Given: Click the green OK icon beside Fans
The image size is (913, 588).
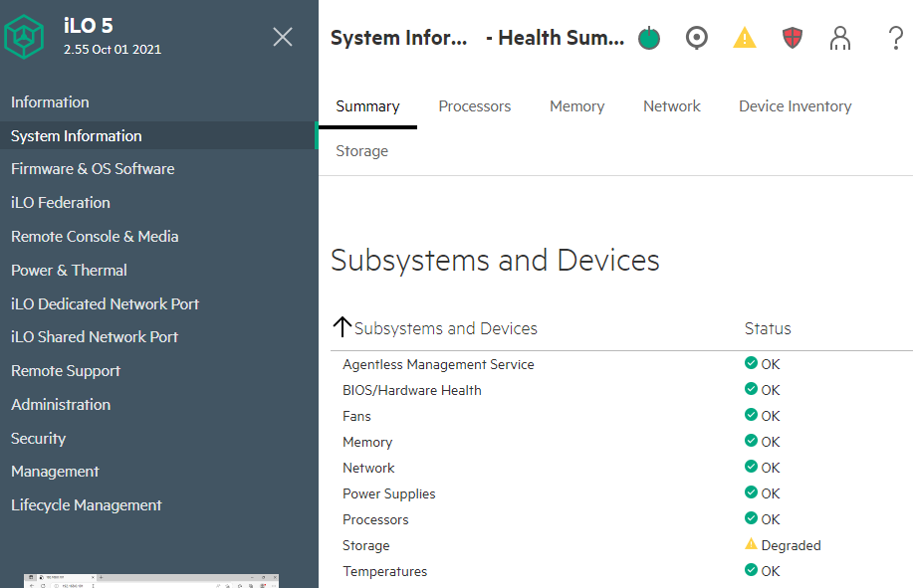Looking at the screenshot, I should (x=750, y=415).
